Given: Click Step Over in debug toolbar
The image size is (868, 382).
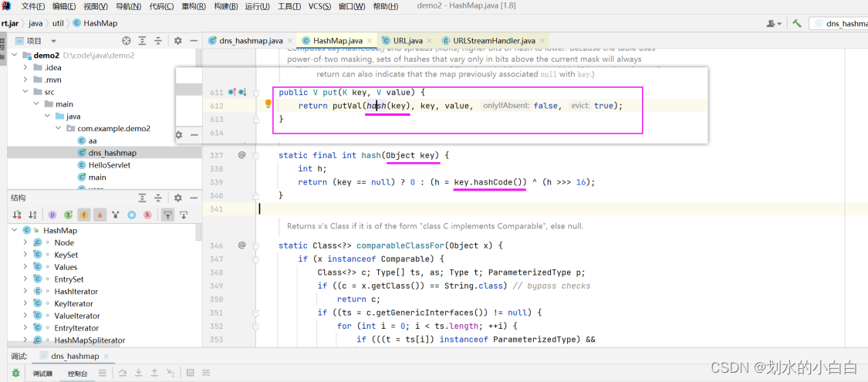Looking at the screenshot, I should tap(124, 374).
